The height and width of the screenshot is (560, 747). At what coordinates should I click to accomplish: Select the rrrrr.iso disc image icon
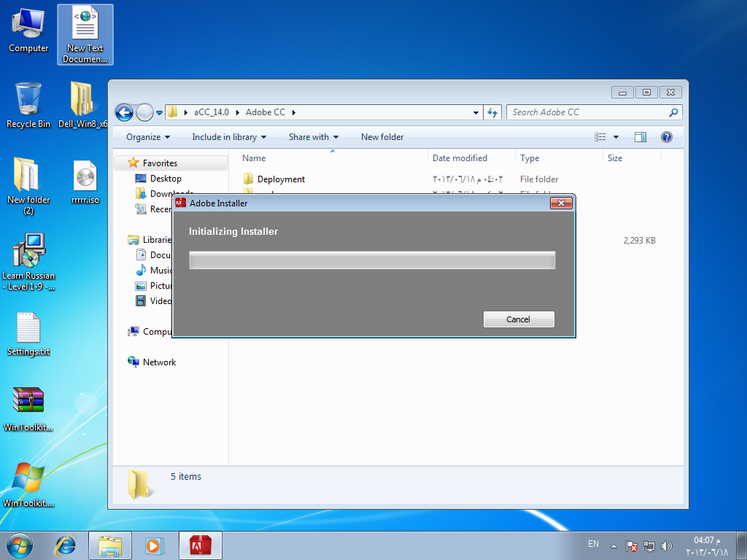pyautogui.click(x=85, y=182)
